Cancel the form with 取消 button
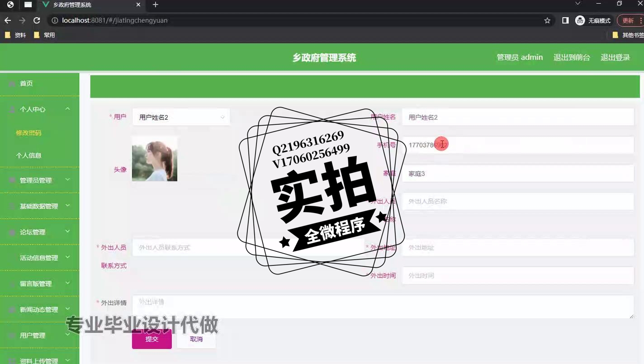644x364 pixels. click(x=196, y=339)
